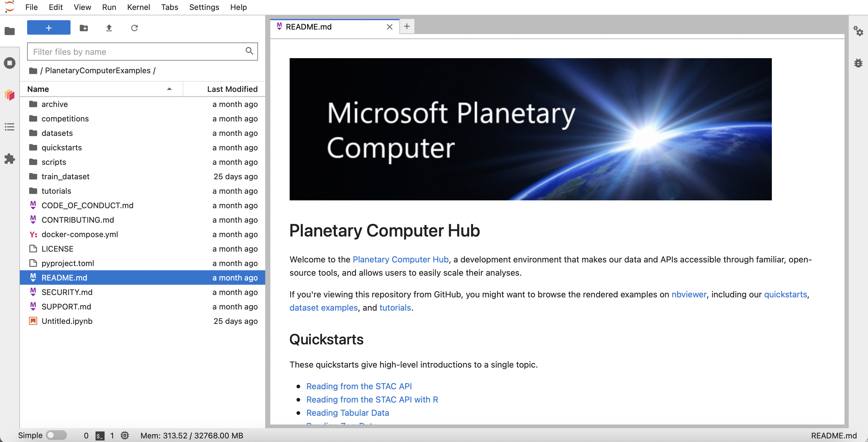Open the colorful gallery panel in left sidebar
Image resolution: width=868 pixels, height=442 pixels.
tap(10, 95)
